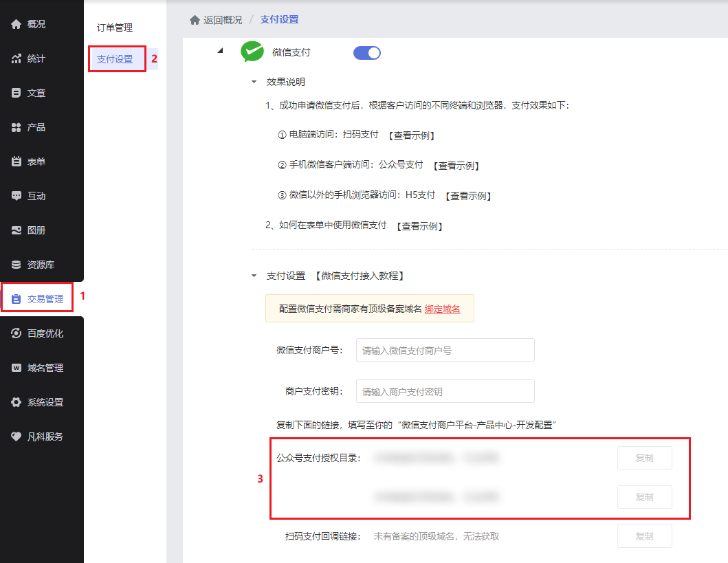Click the 互动 chat bubble icon
The height and width of the screenshot is (563, 728).
point(16,196)
